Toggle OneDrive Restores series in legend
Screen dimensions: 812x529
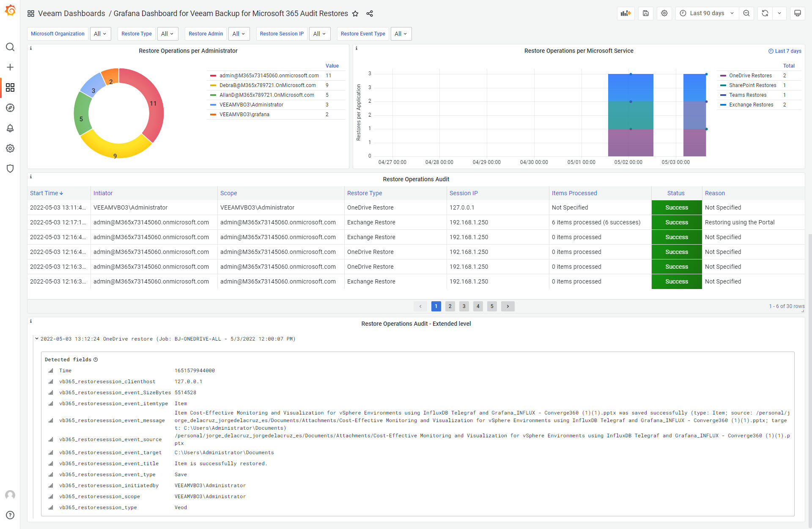pos(750,76)
